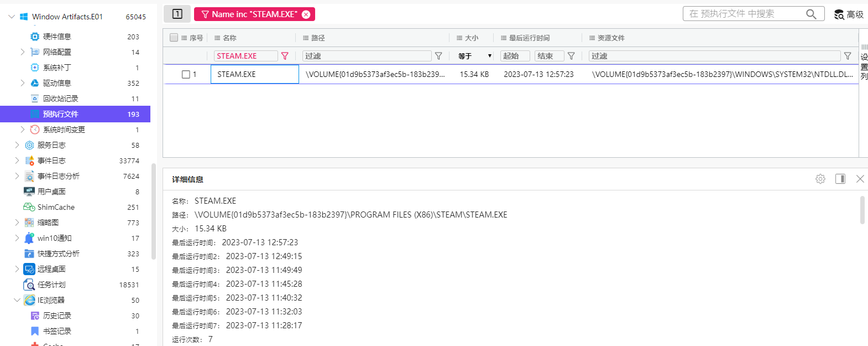Open the 高级 advanced search
The image size is (868, 346).
849,14
